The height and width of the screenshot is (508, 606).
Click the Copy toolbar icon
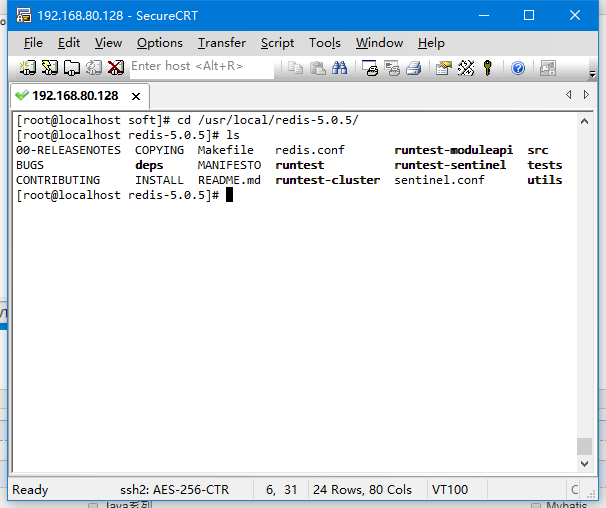pos(296,68)
